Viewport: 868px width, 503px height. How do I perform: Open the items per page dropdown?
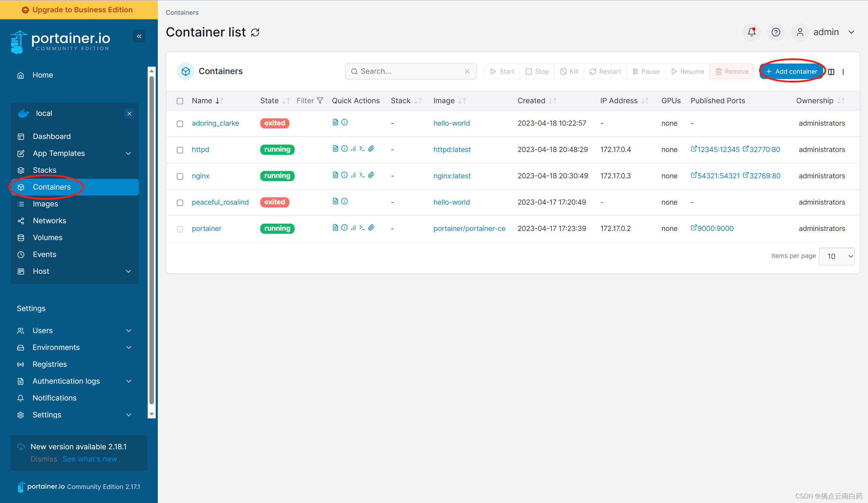836,256
